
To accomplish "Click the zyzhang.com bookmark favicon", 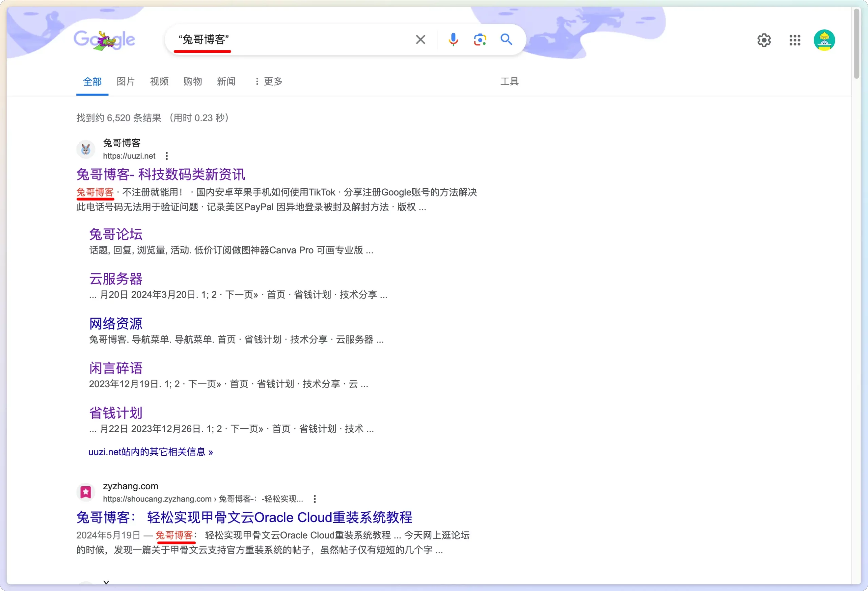I will coord(85,492).
